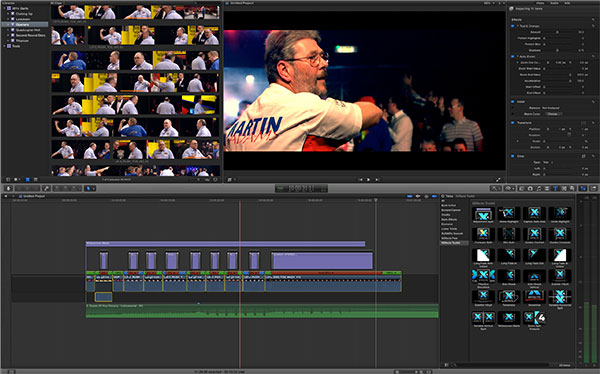
Task: Toggle solo in the timeline
Action: tap(426, 196)
